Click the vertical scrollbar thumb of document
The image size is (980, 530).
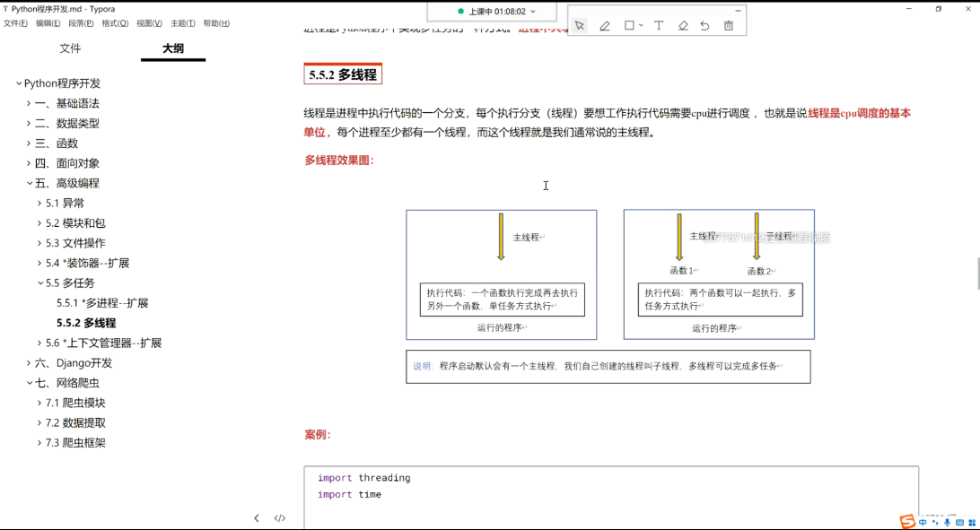pyautogui.click(x=976, y=273)
